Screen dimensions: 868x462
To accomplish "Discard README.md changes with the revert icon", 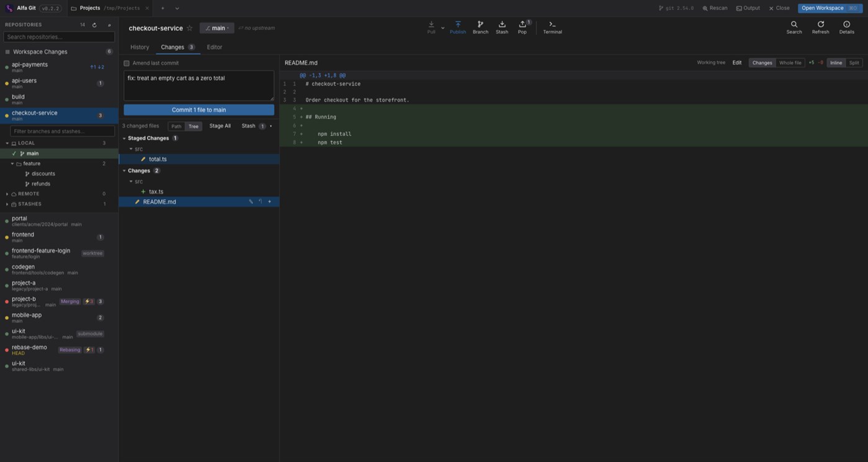I will [260, 202].
